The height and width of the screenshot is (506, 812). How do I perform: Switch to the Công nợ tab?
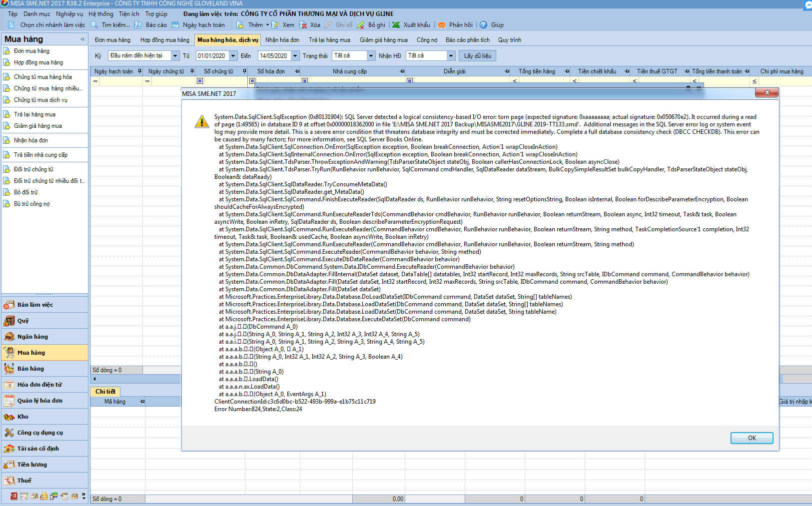click(427, 40)
